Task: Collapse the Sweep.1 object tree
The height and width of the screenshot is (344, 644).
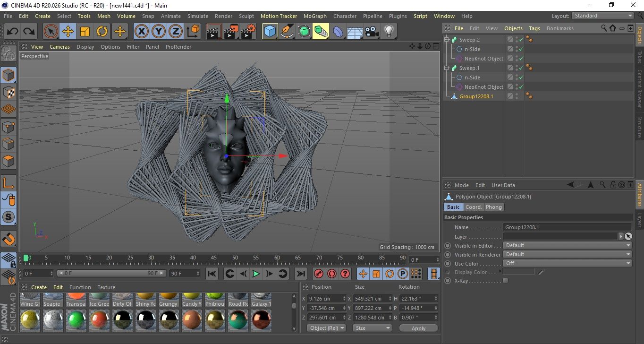Action: point(447,68)
